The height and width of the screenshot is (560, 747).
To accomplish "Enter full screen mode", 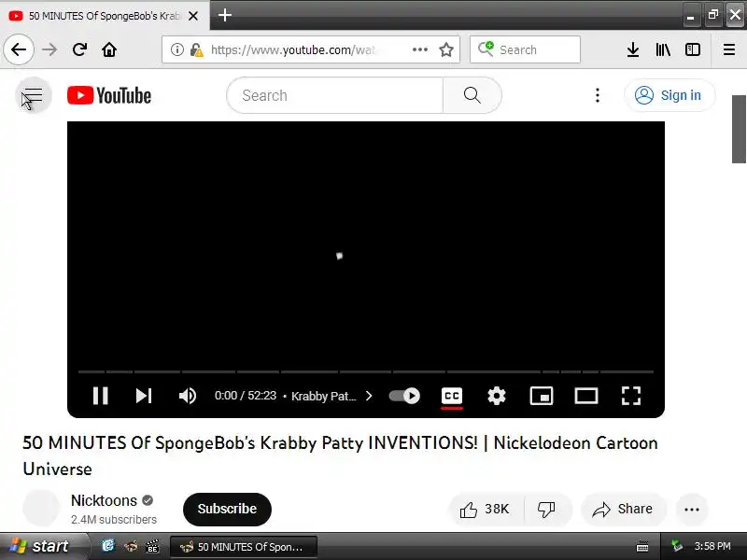I will pyautogui.click(x=631, y=396).
